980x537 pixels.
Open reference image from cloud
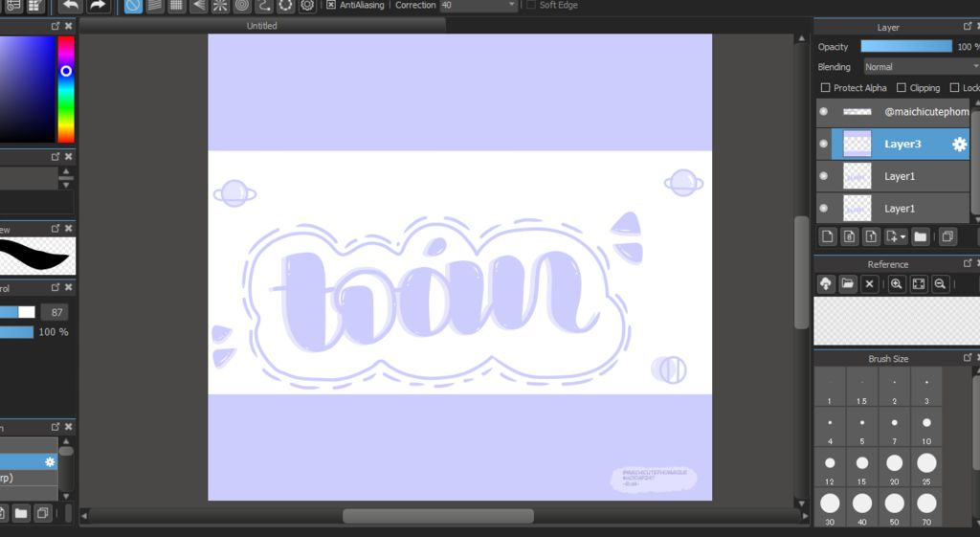pos(826,284)
